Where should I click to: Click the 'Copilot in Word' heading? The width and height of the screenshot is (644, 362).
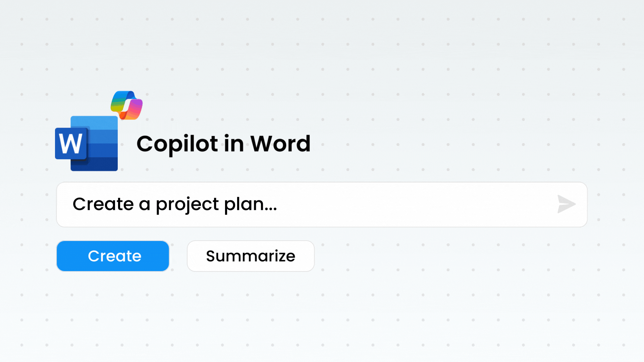223,144
